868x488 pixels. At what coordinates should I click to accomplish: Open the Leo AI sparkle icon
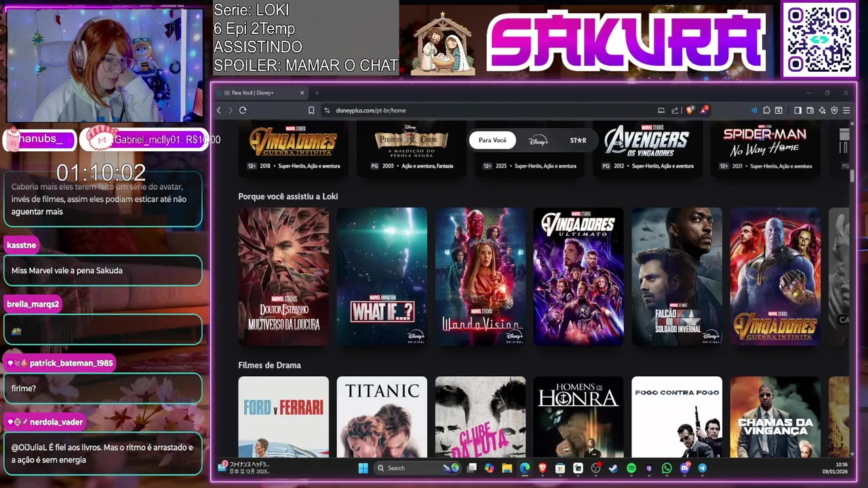(822, 110)
